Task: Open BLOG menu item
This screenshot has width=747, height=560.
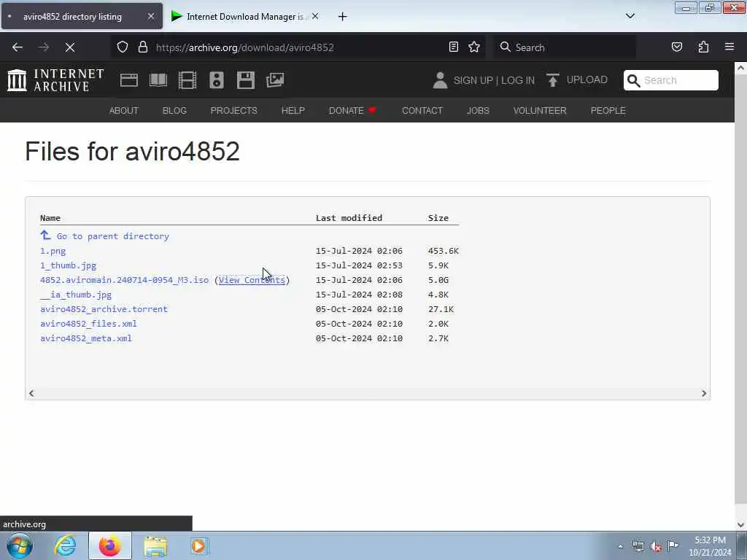Action: coord(174,111)
